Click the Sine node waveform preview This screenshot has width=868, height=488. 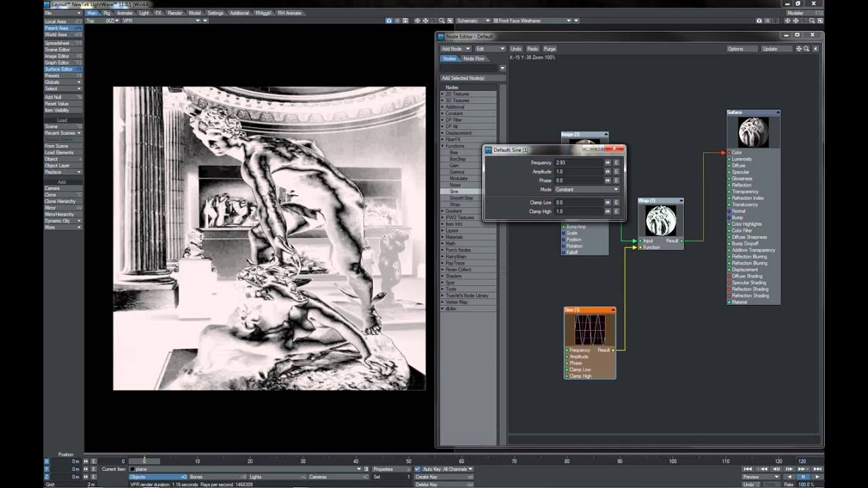(590, 329)
